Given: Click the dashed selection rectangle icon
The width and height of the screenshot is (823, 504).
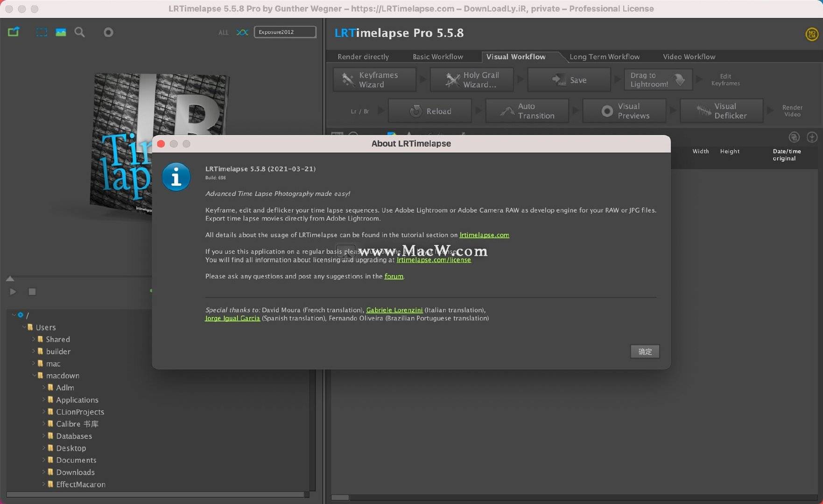Looking at the screenshot, I should [x=42, y=32].
